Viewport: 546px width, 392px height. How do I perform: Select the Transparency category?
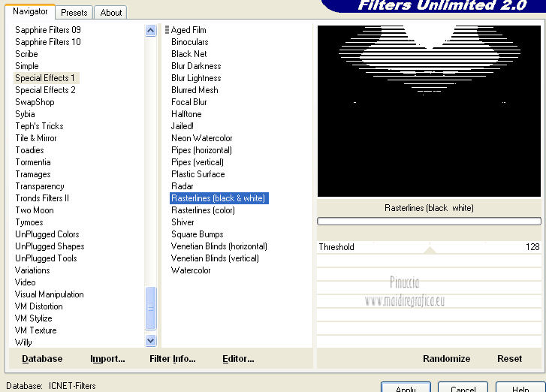coord(40,186)
